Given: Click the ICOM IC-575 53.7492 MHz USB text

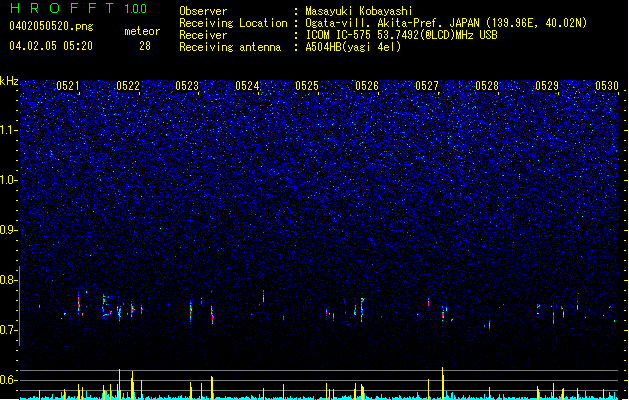Looking at the screenshot, I should pos(402,35).
